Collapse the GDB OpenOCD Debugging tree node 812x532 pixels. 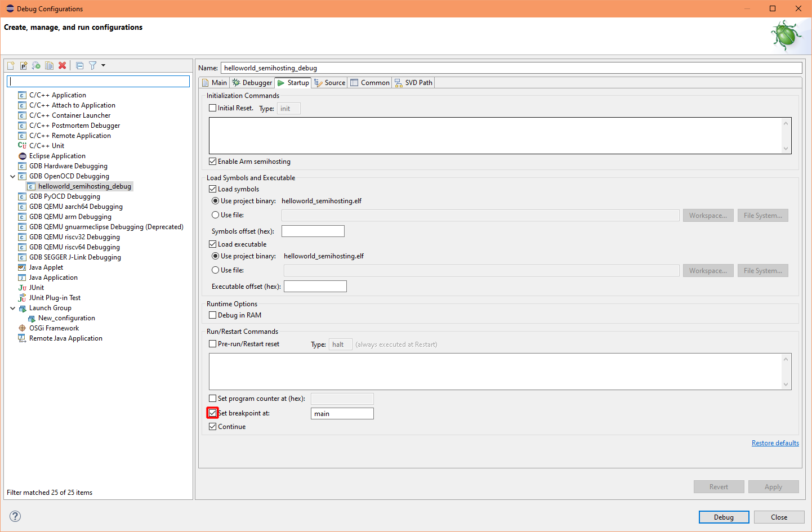click(x=12, y=176)
